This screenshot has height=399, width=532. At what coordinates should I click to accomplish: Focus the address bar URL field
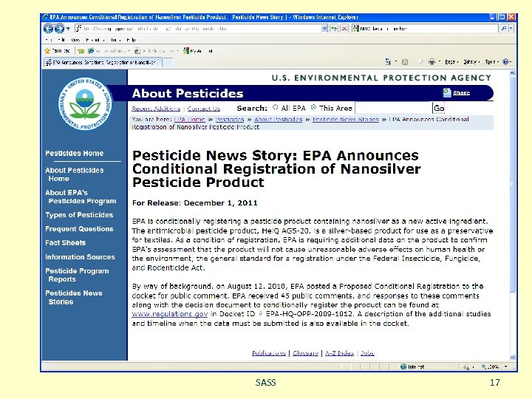[198, 29]
